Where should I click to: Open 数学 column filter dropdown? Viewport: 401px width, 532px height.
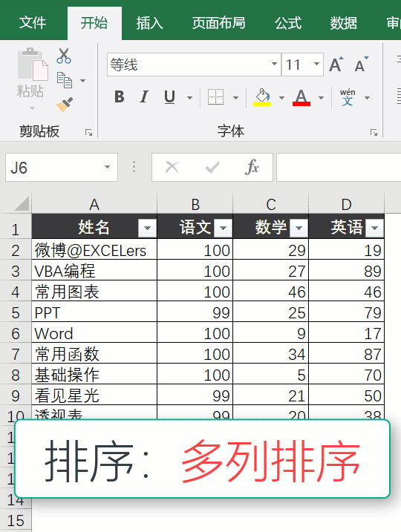click(x=299, y=228)
